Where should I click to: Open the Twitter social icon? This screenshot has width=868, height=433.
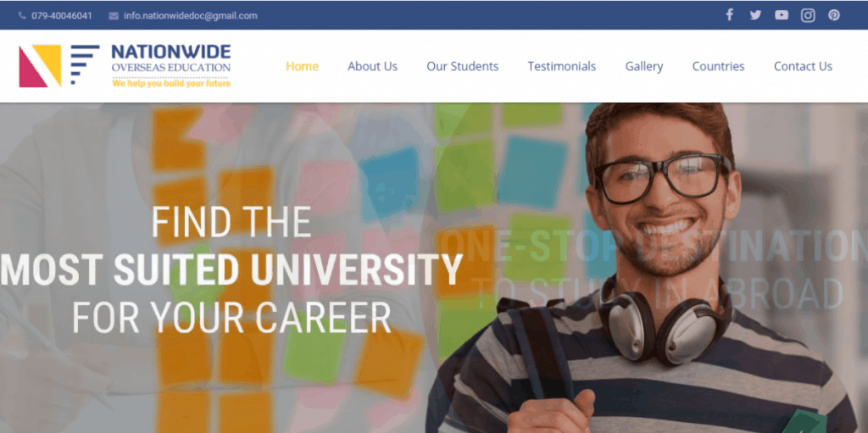tap(755, 15)
